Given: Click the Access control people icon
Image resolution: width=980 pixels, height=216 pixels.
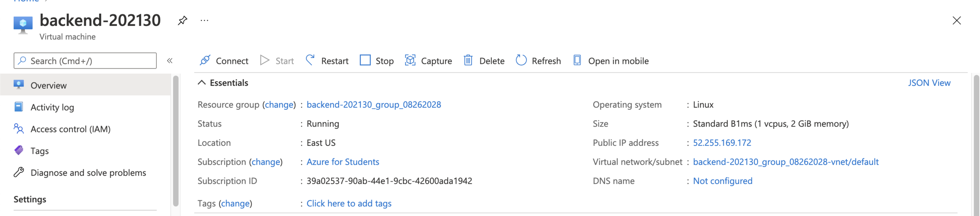Looking at the screenshot, I should click(18, 129).
